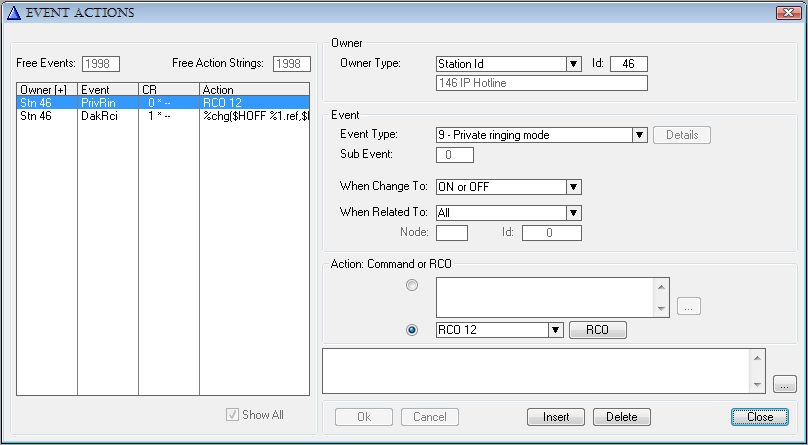The width and height of the screenshot is (808, 445).
Task: Expand the Event Type dropdown
Action: 639,135
